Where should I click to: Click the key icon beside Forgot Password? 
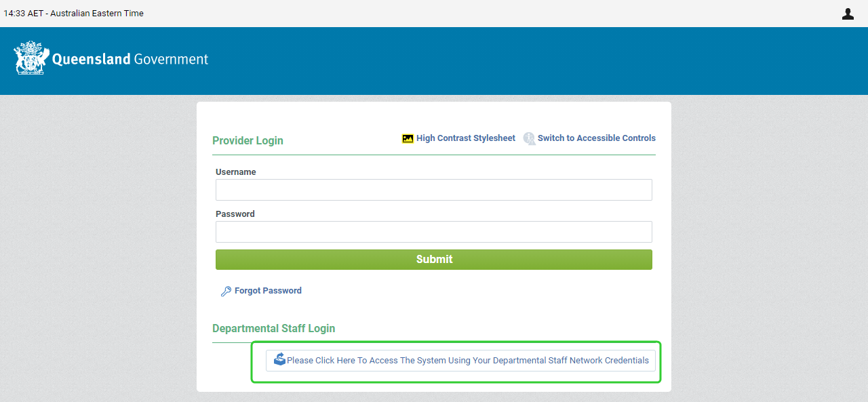point(226,292)
